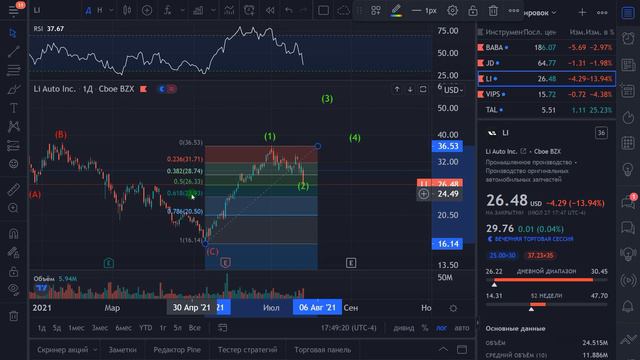Switch range to Все
The height and width of the screenshot is (360, 640).
pos(194,328)
